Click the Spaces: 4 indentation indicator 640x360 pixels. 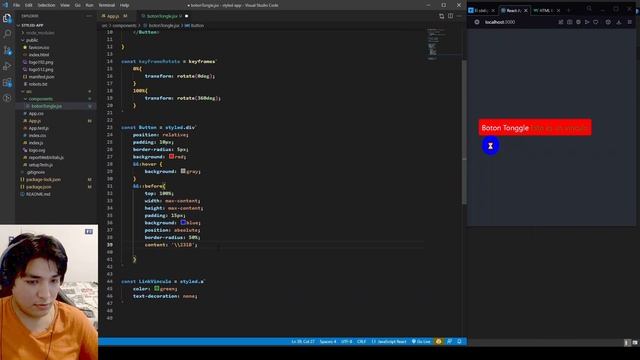(328, 341)
